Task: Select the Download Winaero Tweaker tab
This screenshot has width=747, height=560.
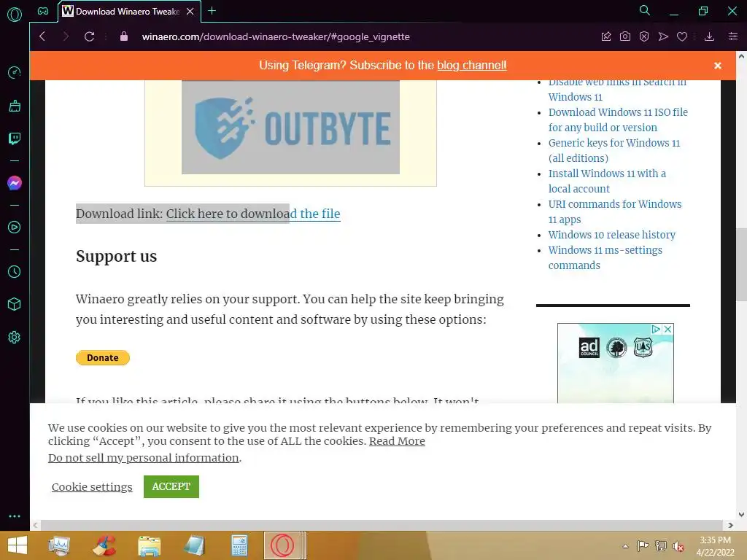Action: [128, 11]
